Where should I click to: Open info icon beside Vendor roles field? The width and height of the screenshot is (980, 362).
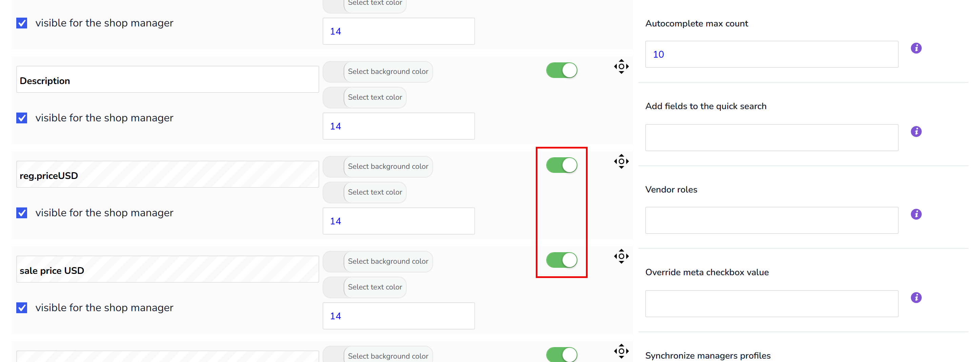tap(916, 214)
